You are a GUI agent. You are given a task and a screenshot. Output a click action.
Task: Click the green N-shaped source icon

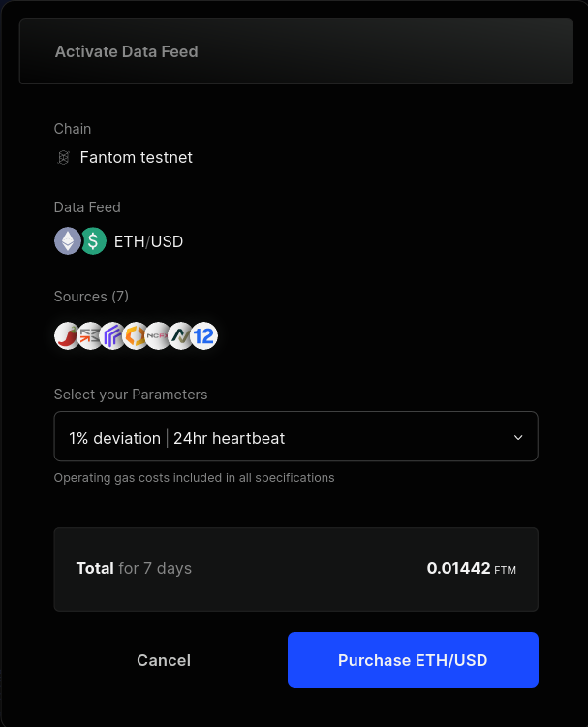pyautogui.click(x=181, y=336)
